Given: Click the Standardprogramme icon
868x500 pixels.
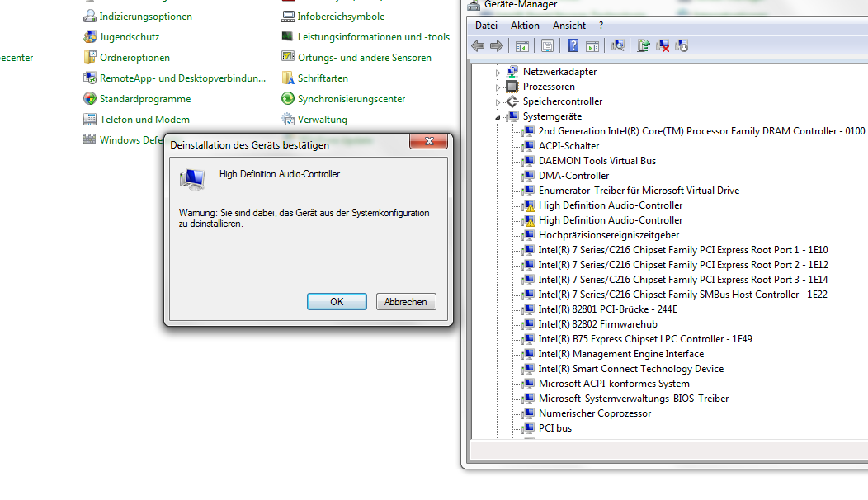Looking at the screenshot, I should pyautogui.click(x=90, y=98).
